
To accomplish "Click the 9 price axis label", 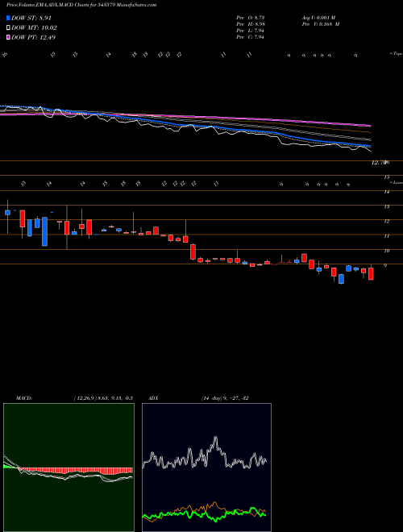I will pyautogui.click(x=385, y=266).
